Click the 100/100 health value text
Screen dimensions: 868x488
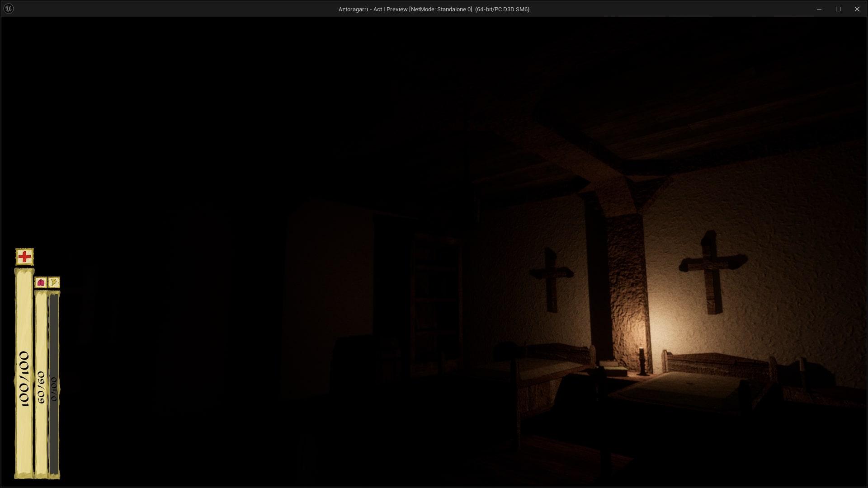click(24, 379)
